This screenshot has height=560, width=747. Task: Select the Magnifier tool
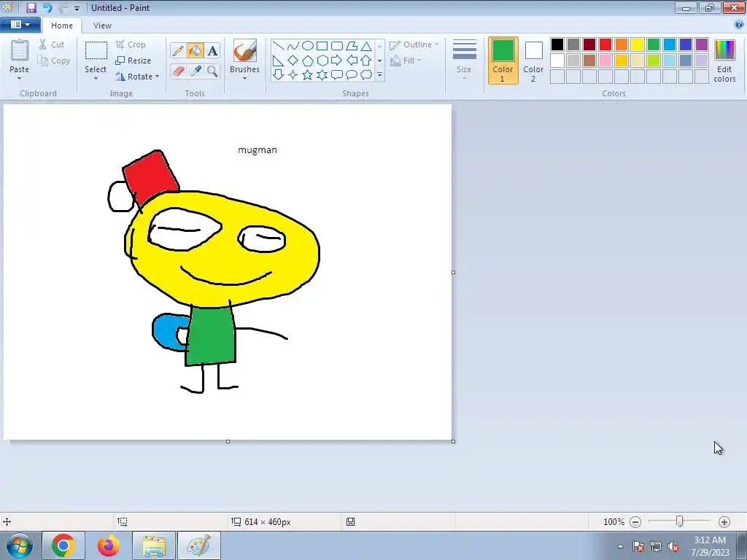(212, 71)
